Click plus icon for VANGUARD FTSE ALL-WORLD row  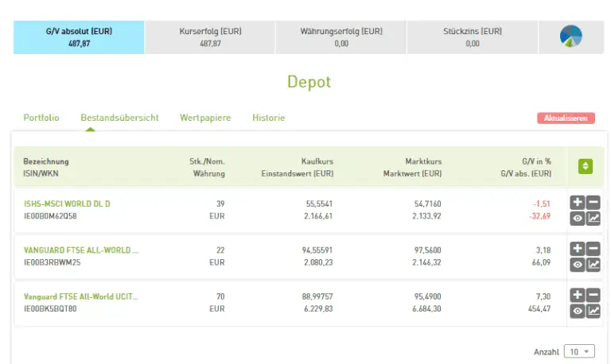[578, 249]
